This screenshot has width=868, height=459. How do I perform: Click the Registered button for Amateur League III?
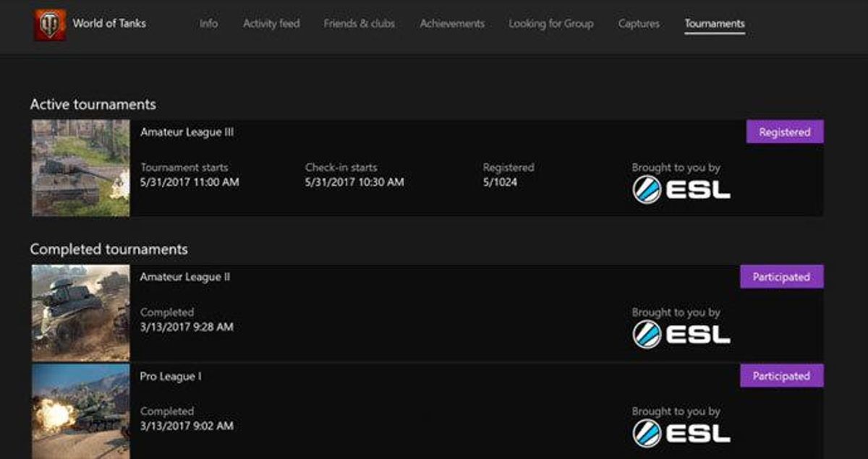pos(785,132)
